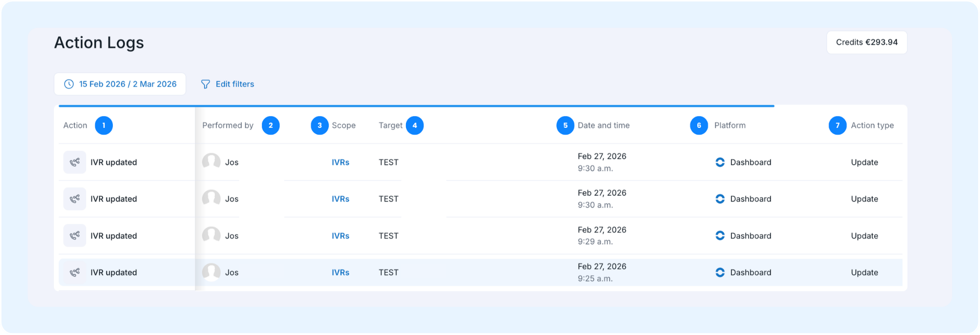Click Jos's avatar in the first row
980x335 pixels.
[x=211, y=162]
